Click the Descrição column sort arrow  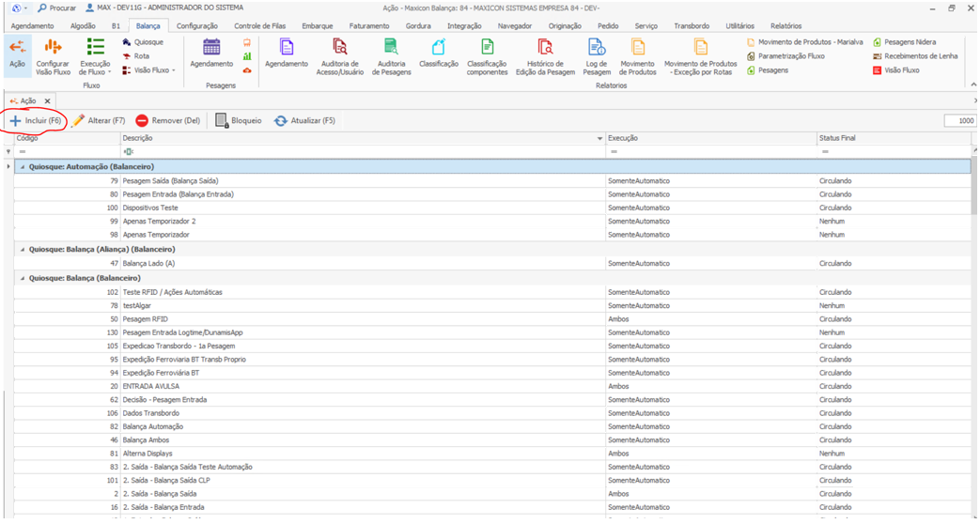coord(600,139)
